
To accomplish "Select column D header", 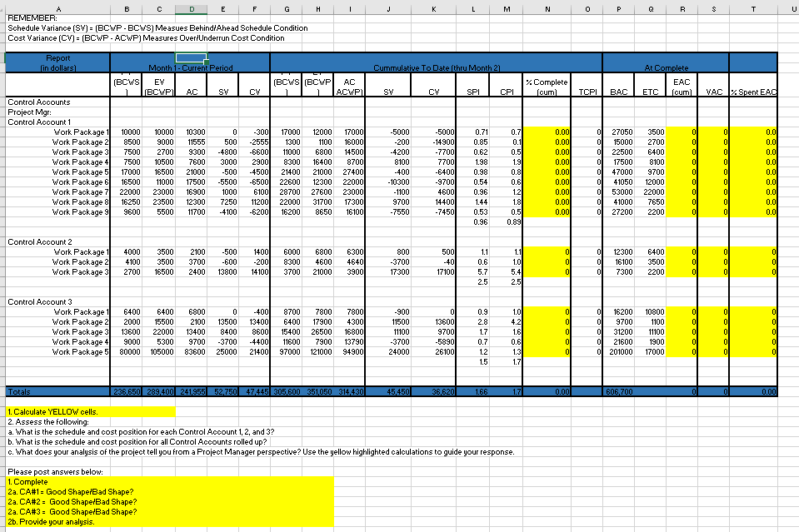I will click(191, 8).
